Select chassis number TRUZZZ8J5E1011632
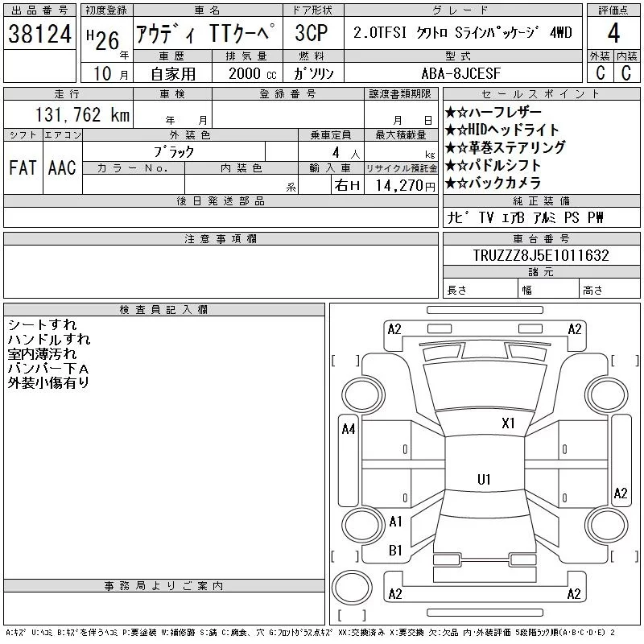Image resolution: width=644 pixels, height=644 pixels. tap(541, 256)
